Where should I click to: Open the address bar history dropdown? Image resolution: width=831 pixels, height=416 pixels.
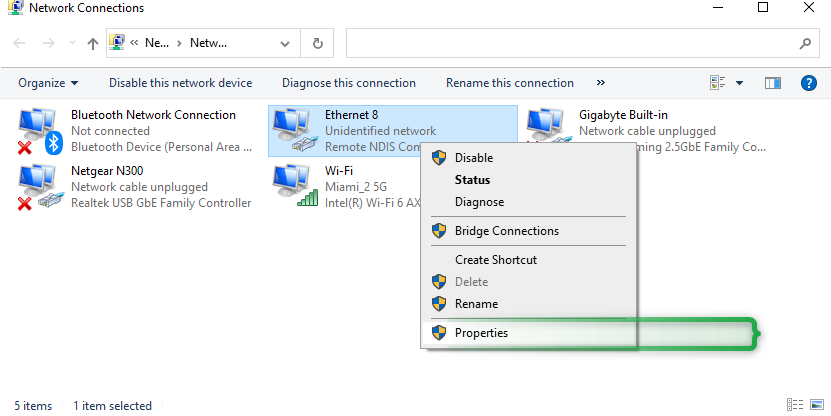click(285, 43)
